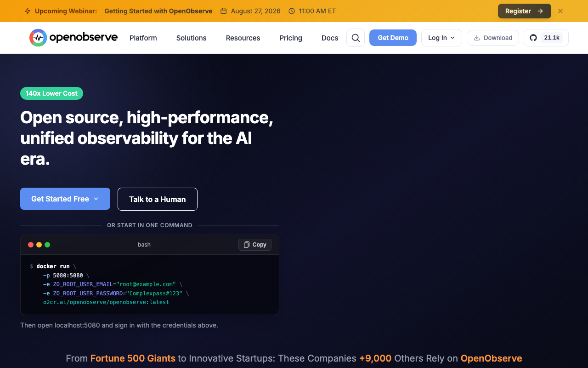Register for the upcoming webinar
The image size is (588, 368).
click(524, 11)
